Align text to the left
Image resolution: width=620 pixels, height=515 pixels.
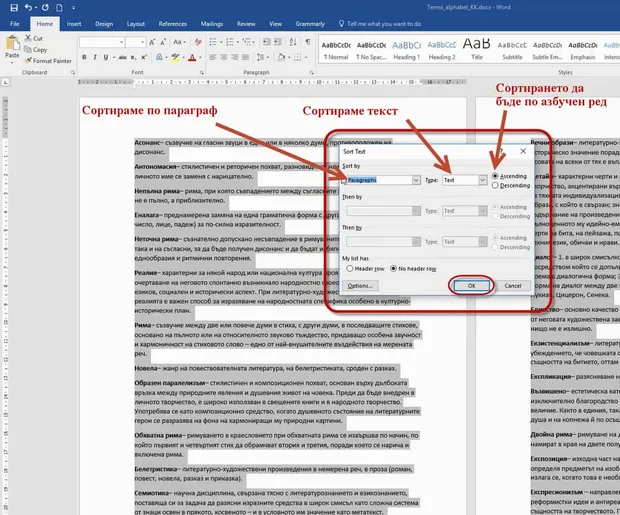(x=213, y=57)
